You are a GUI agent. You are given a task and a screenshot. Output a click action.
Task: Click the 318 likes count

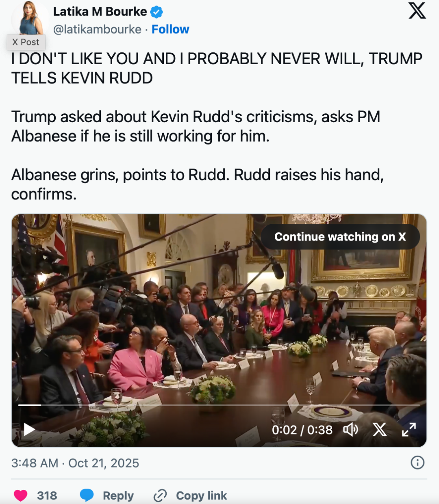tap(47, 495)
